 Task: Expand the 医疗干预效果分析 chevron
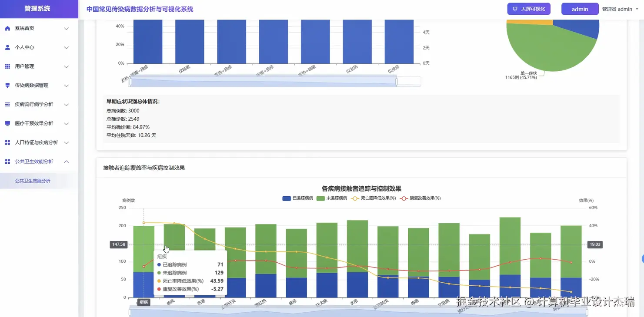67,124
